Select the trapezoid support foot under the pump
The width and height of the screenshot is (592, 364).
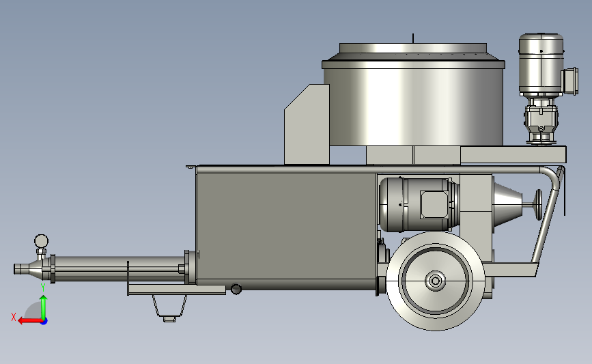tap(169, 309)
